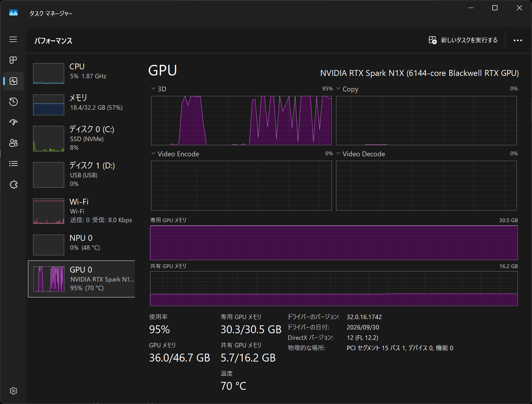The width and height of the screenshot is (532, 404).
Task: Click the 95% utilization value
Action: [x=159, y=329]
